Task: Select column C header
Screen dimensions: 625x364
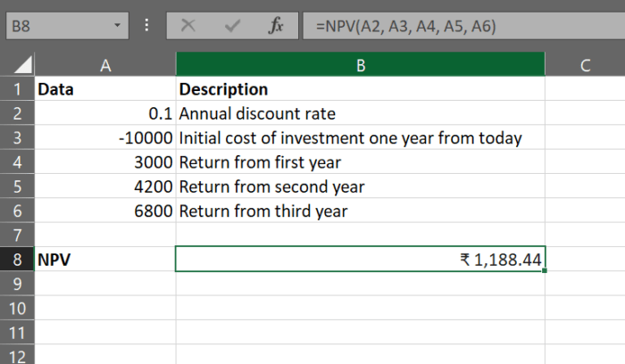Action: pyautogui.click(x=585, y=64)
